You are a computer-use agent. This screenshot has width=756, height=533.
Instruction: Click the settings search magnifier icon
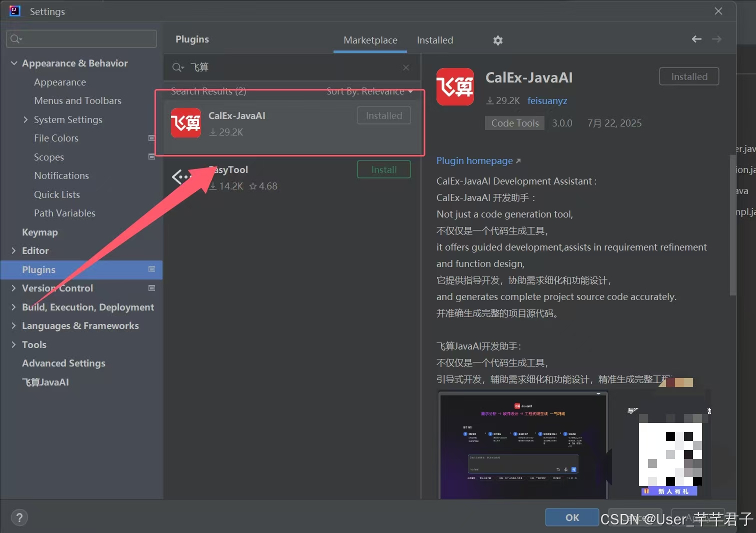point(16,39)
